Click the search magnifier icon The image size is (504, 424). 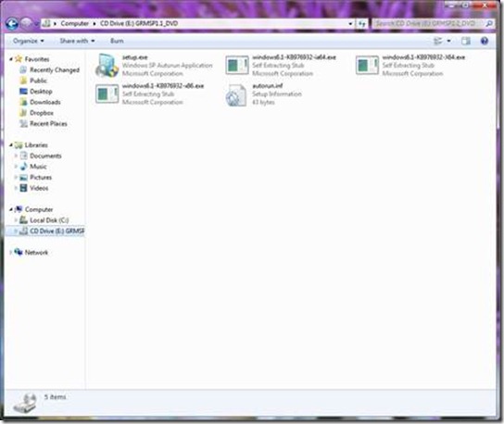[489, 23]
